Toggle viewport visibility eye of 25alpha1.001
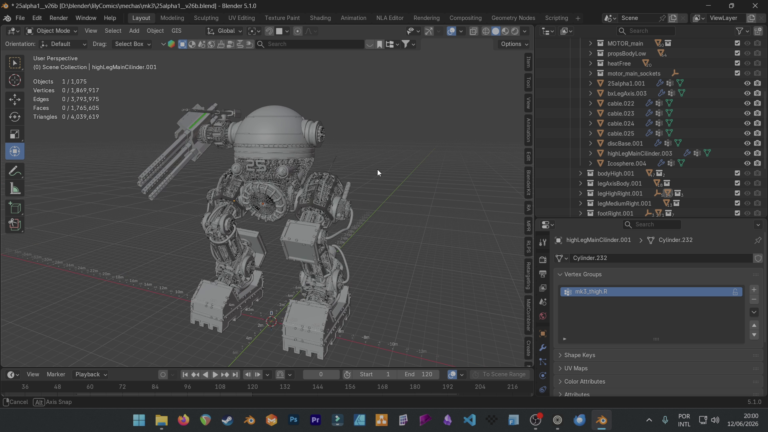The width and height of the screenshot is (768, 432). coord(747,83)
